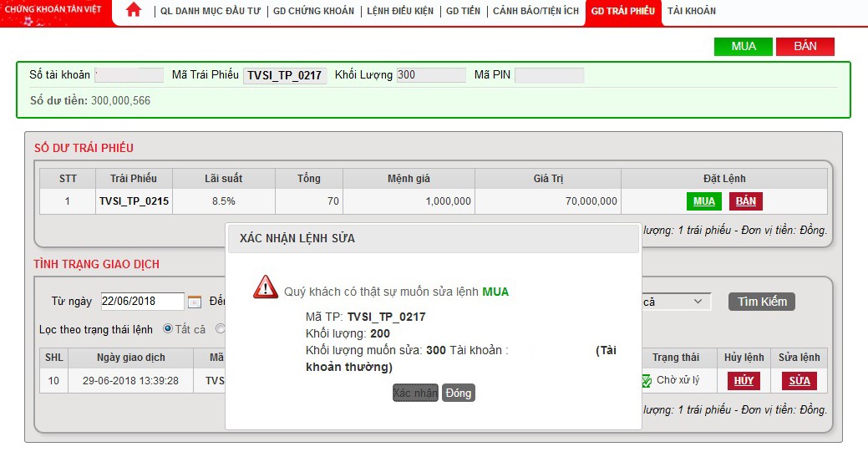Open GD Tiền menu
The width and height of the screenshot is (868, 457).
[x=463, y=11]
